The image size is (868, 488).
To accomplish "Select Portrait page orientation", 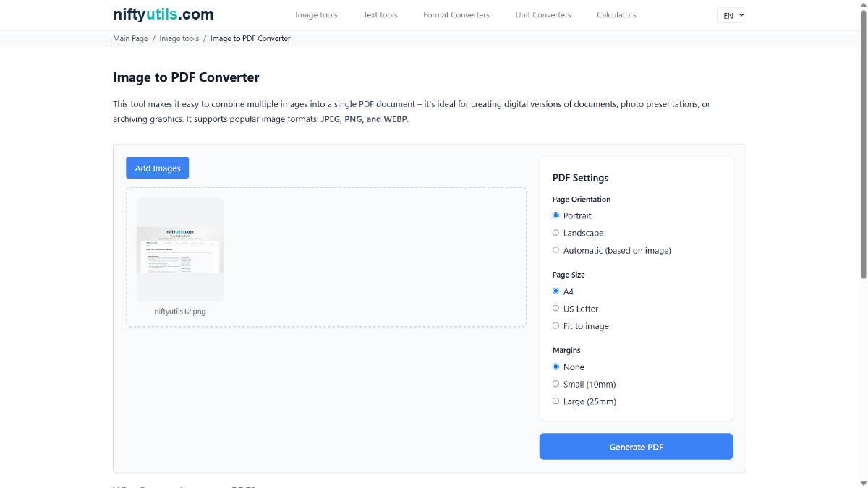I will pos(556,215).
